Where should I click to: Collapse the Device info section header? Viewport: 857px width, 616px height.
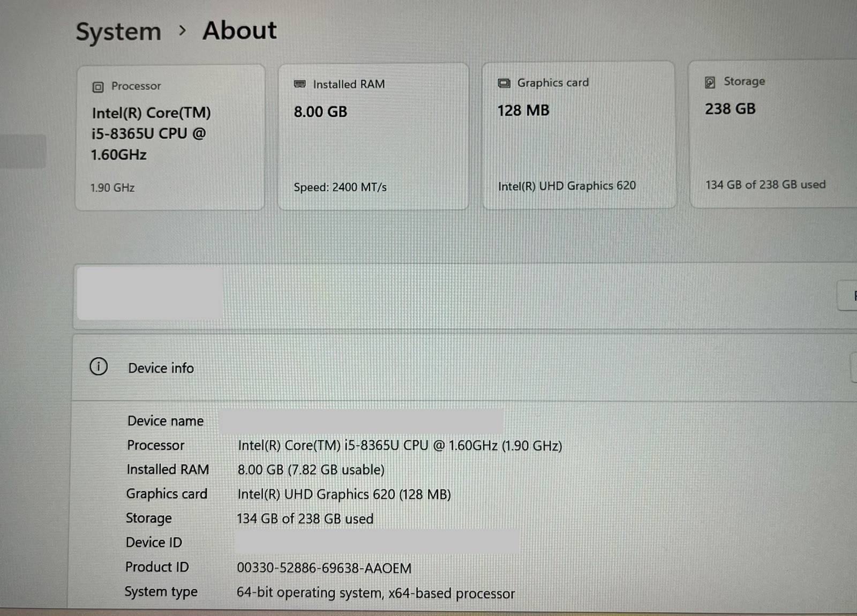coord(464,367)
